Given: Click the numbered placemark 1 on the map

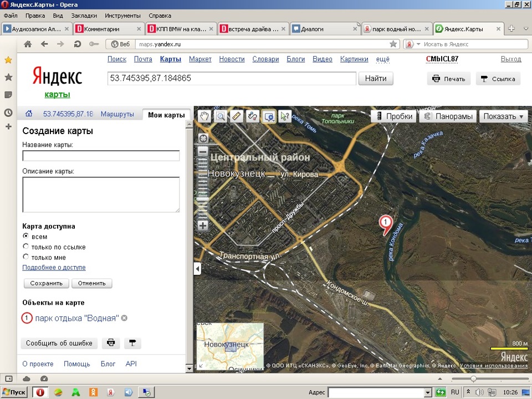Looking at the screenshot, I should [x=386, y=224].
